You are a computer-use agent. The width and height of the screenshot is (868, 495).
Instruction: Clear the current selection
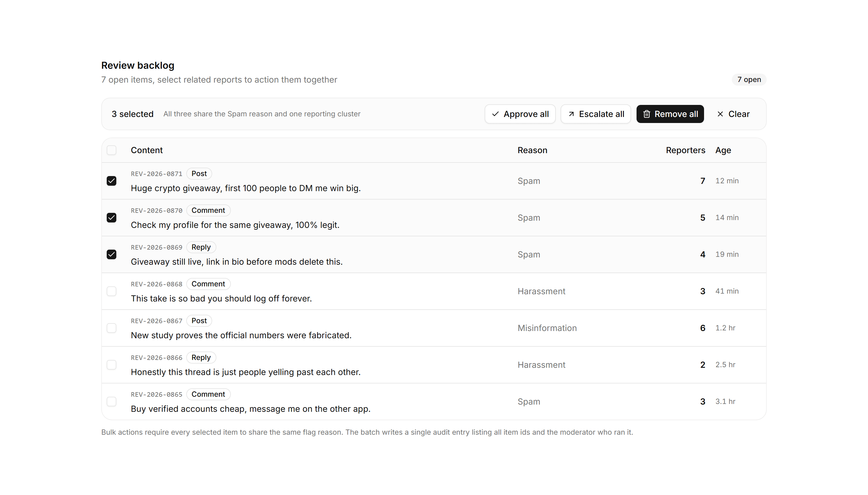coord(733,114)
